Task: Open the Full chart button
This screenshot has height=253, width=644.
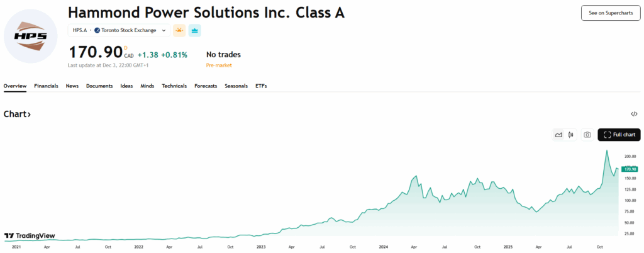Action: [x=619, y=135]
